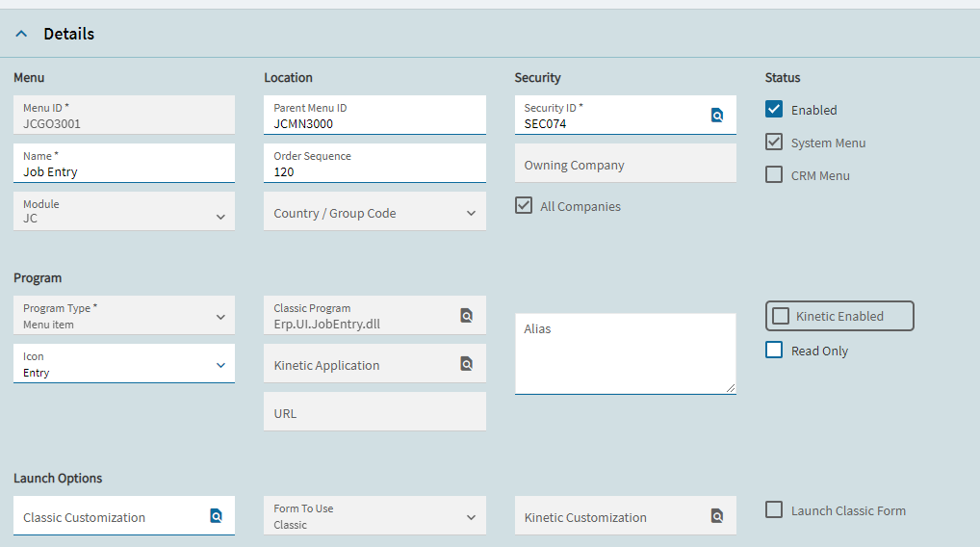The height and width of the screenshot is (547, 980).
Task: Click the Menu ID field
Action: 124,115
